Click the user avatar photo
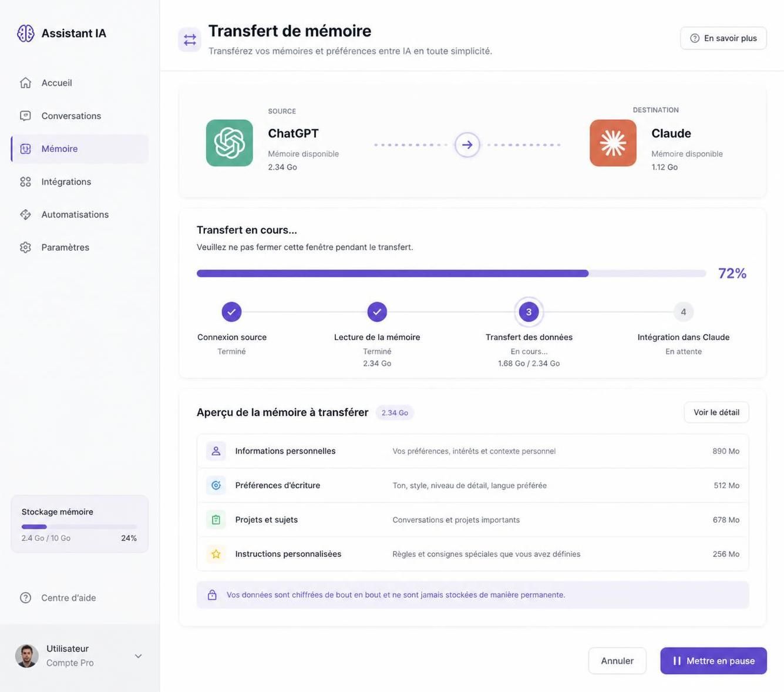This screenshot has width=784, height=692. click(x=27, y=656)
